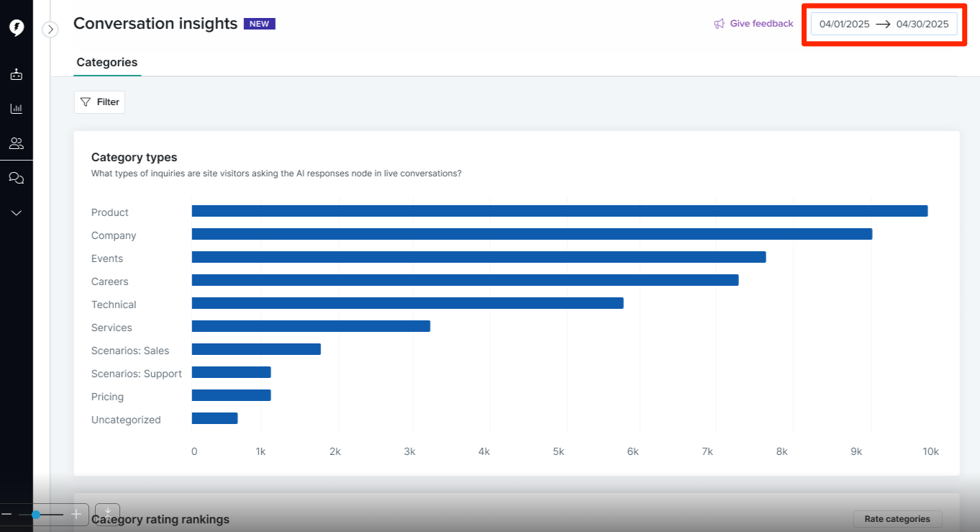Click the "Scenarios: Sales" category label
The image size is (980, 532).
[130, 351]
